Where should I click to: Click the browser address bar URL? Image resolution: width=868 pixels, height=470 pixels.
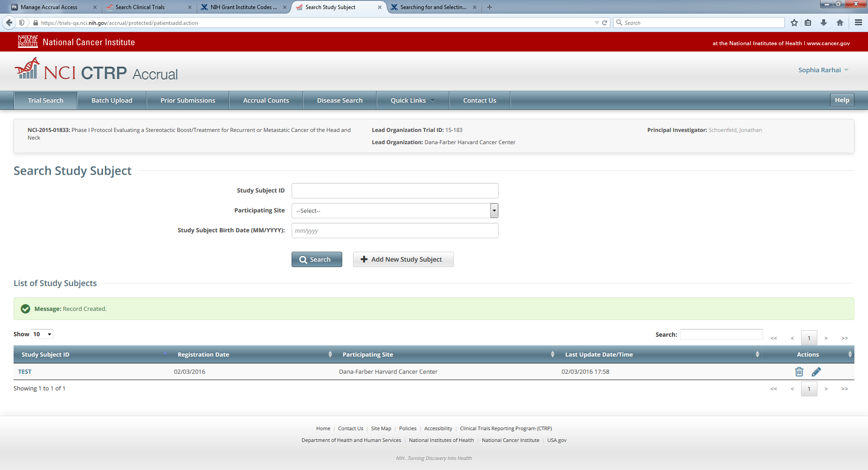coord(119,23)
